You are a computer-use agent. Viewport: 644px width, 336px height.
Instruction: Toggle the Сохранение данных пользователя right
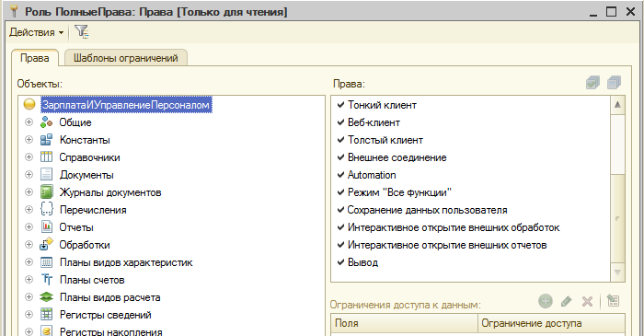point(340,210)
